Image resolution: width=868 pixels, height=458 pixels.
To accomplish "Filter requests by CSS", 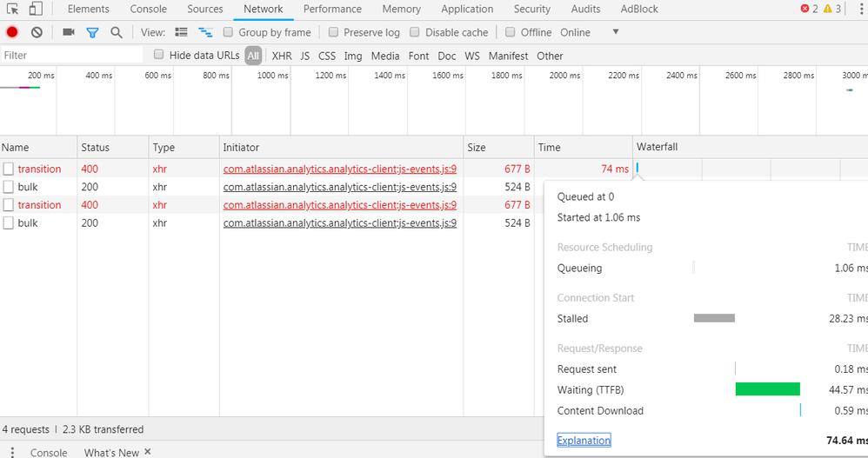I will (327, 56).
